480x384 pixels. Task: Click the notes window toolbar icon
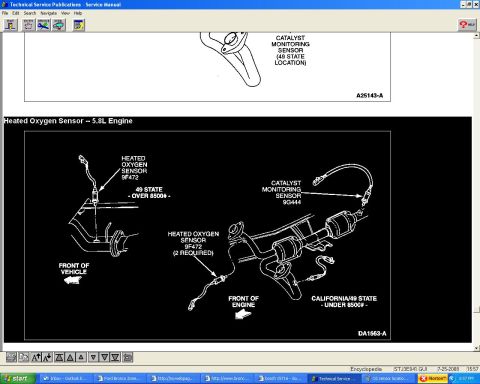point(79,25)
